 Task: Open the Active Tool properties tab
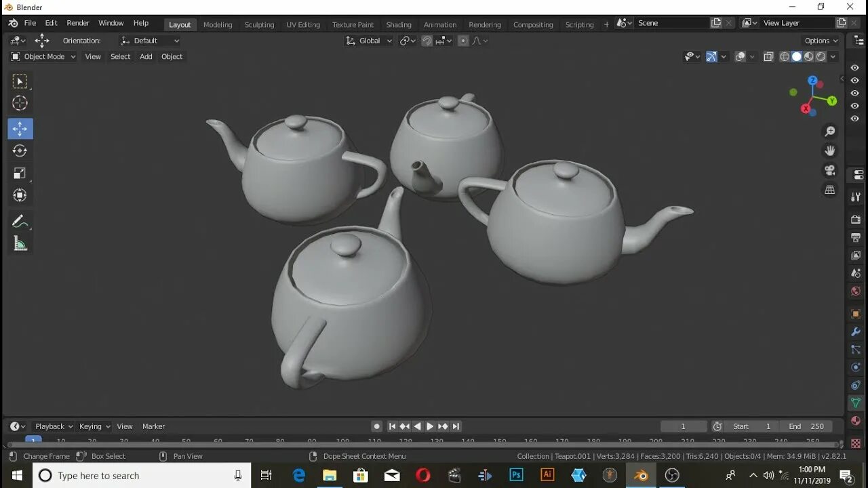pyautogui.click(x=856, y=197)
